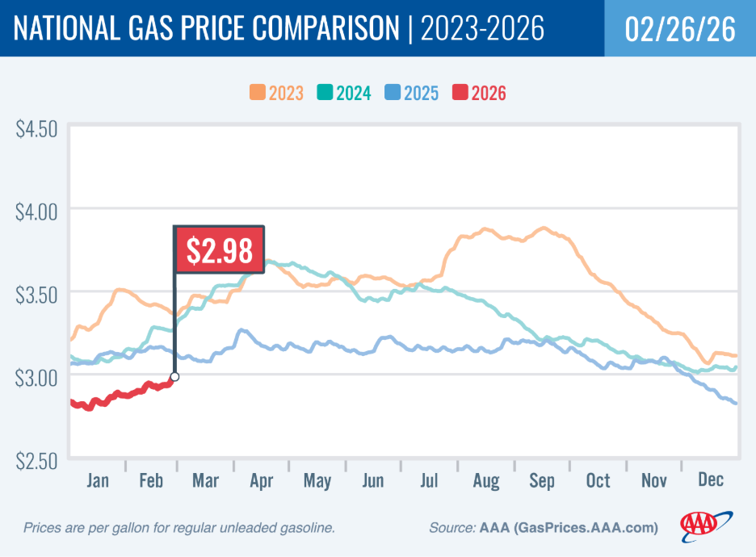The image size is (756, 557).
Task: Select the white data point marker
Action: coord(174,376)
